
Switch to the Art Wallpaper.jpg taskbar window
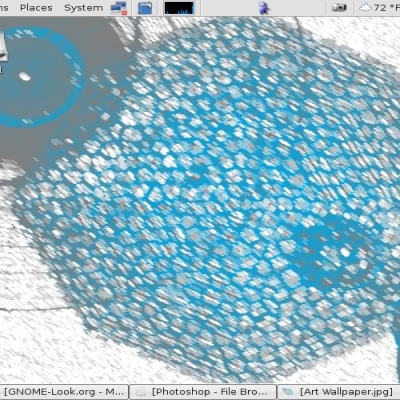[x=338, y=392]
